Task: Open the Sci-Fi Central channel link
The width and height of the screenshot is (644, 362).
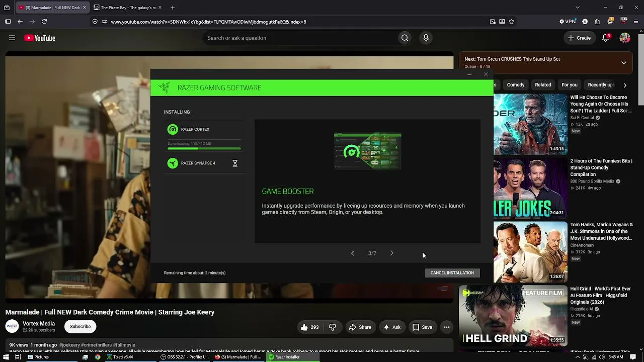Action: (x=582, y=118)
